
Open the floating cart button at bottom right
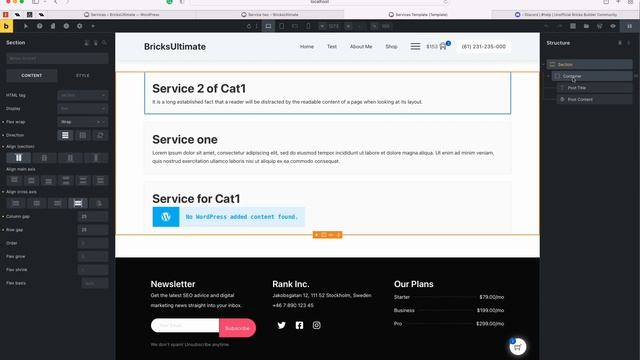(518, 347)
